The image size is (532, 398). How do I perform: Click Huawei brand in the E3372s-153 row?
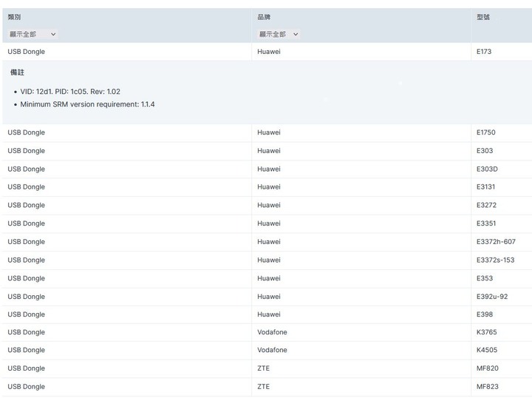pyautogui.click(x=269, y=260)
